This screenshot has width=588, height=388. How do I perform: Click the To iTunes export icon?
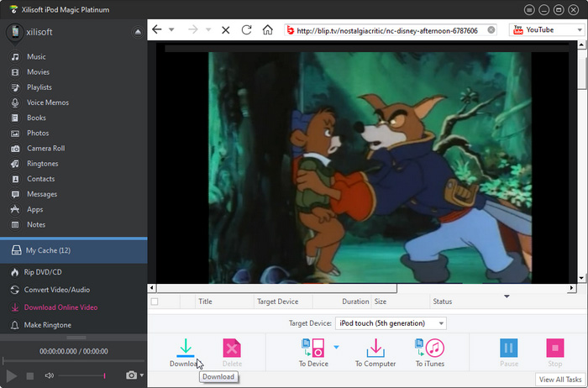coord(429,348)
